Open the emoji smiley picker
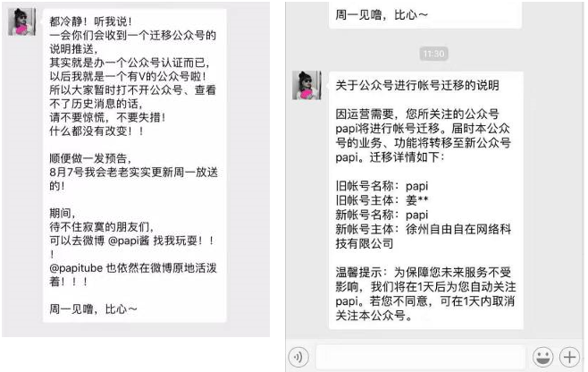This screenshot has width=588, height=372. point(542,357)
